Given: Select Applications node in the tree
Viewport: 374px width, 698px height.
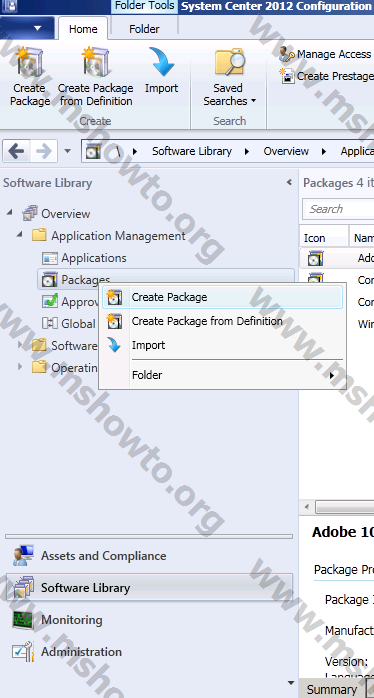Looking at the screenshot, I should tap(94, 258).
